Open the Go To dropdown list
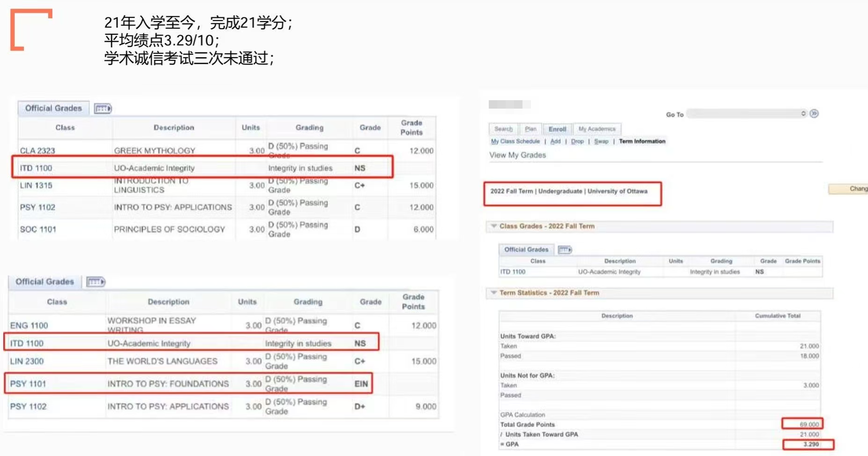 (747, 114)
